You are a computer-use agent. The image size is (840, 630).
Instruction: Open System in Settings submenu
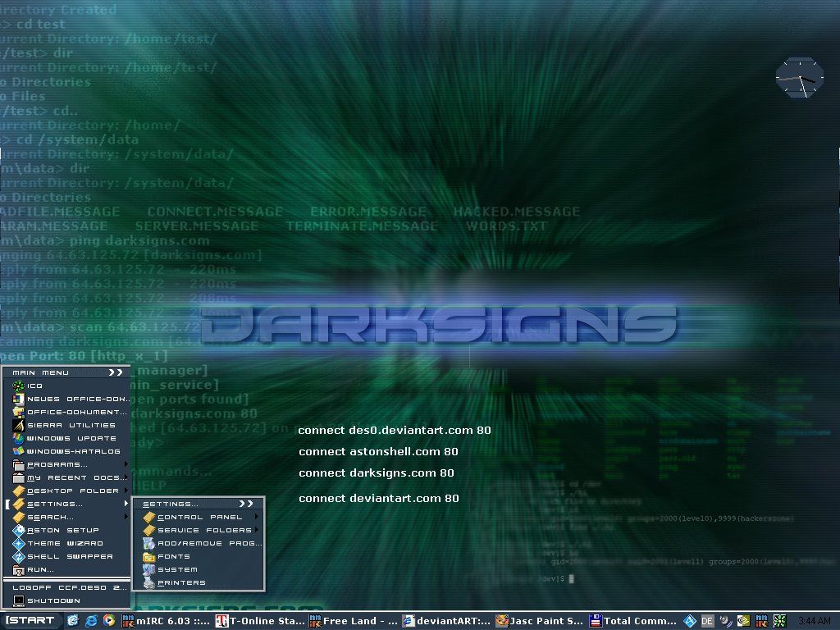click(199, 569)
